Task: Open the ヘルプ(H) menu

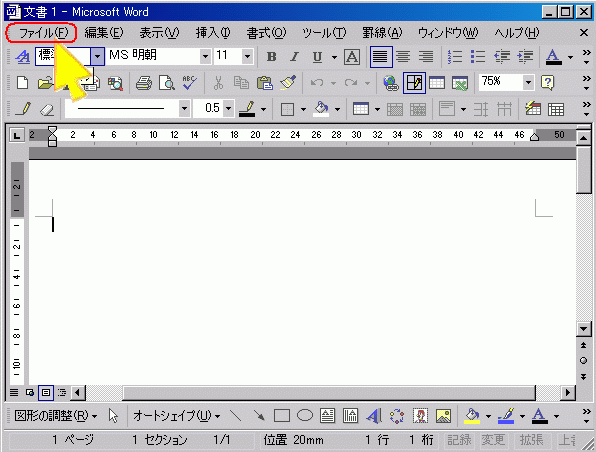Action: (x=517, y=33)
